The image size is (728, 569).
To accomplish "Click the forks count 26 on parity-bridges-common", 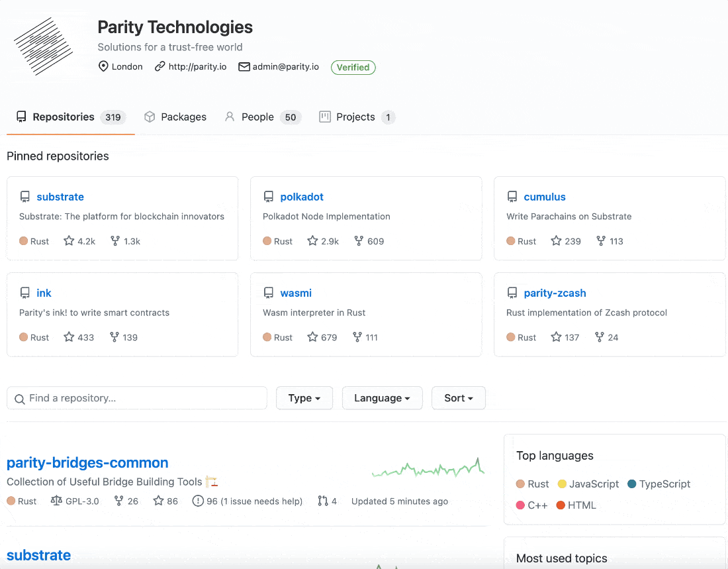I will [126, 501].
